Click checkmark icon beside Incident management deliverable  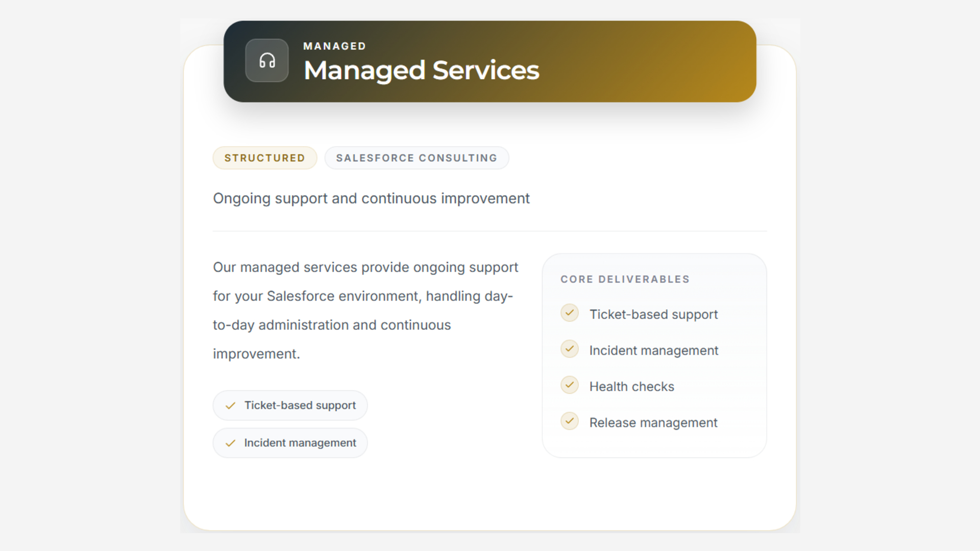coord(570,349)
